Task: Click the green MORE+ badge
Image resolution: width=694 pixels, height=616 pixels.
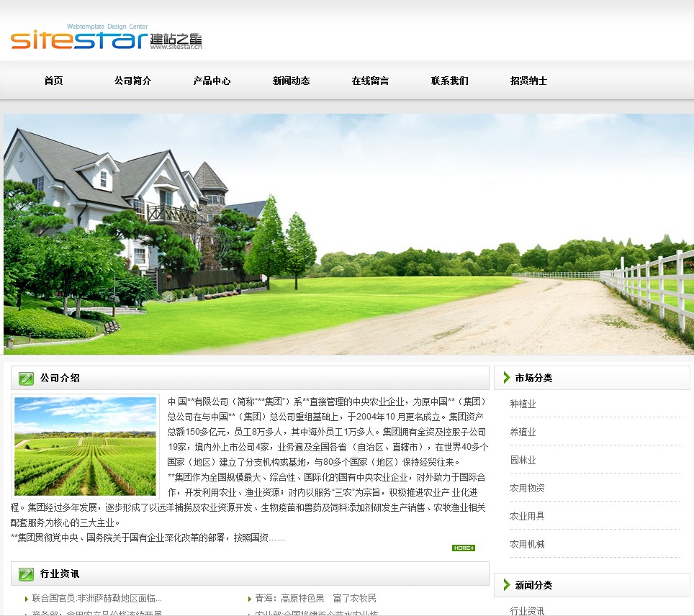Action: pos(463,548)
